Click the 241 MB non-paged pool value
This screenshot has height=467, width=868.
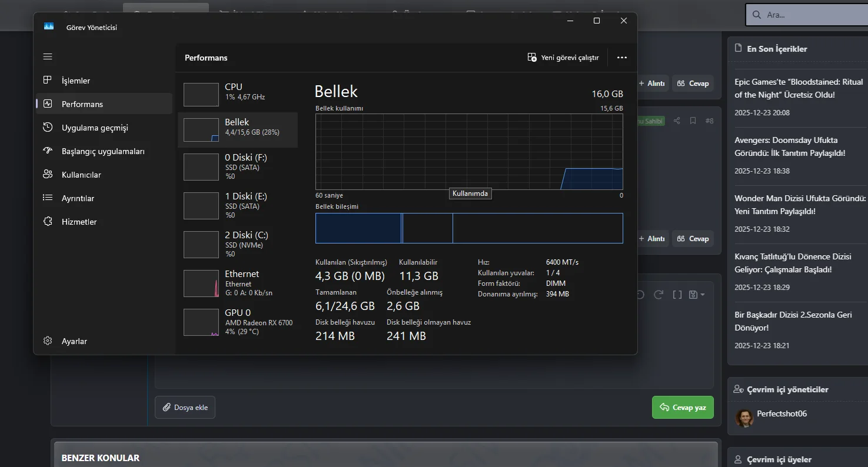click(x=406, y=336)
